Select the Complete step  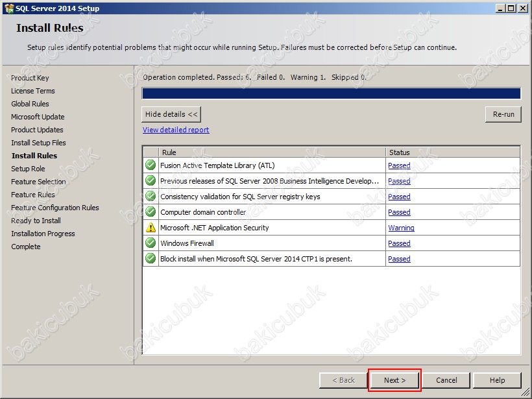[26, 247]
